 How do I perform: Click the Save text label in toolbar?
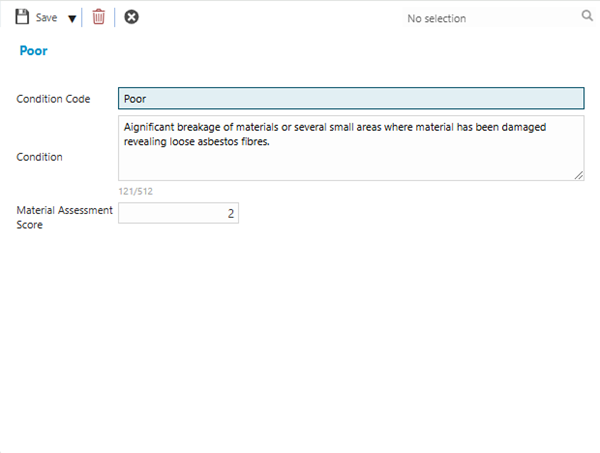pyautogui.click(x=47, y=18)
